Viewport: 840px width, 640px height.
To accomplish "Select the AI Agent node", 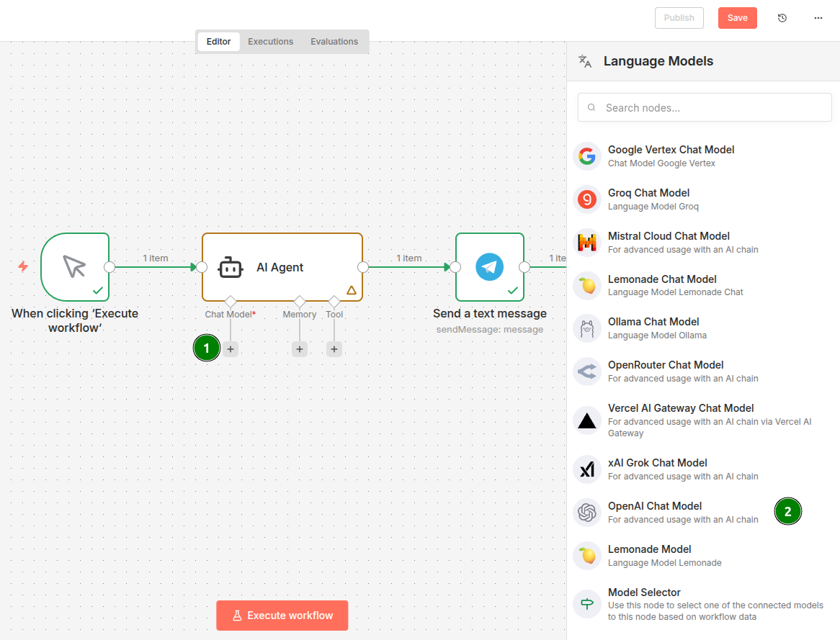I will pos(282,267).
